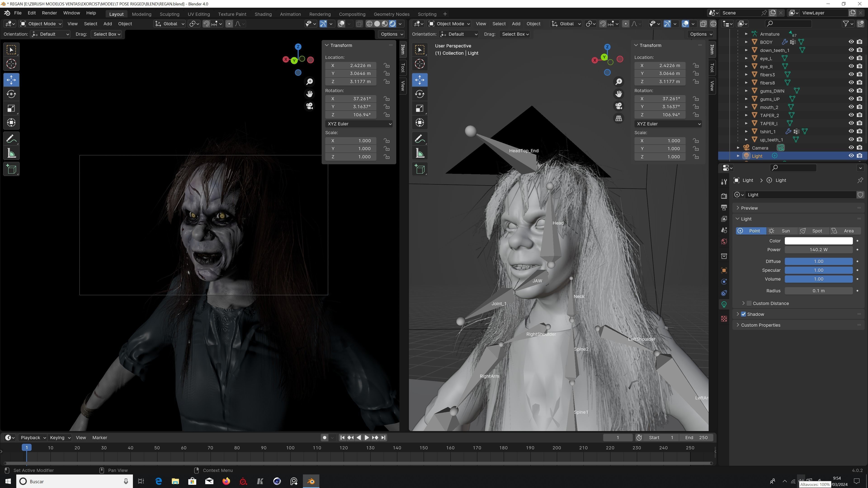This screenshot has height=488, width=868.
Task: Set light type to Spot
Action: pos(813,231)
